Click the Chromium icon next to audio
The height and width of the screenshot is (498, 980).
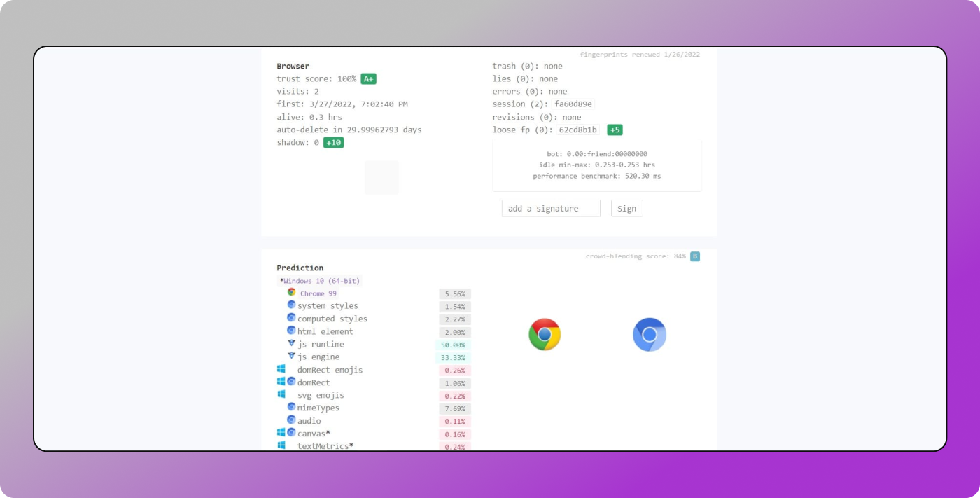[x=292, y=420]
